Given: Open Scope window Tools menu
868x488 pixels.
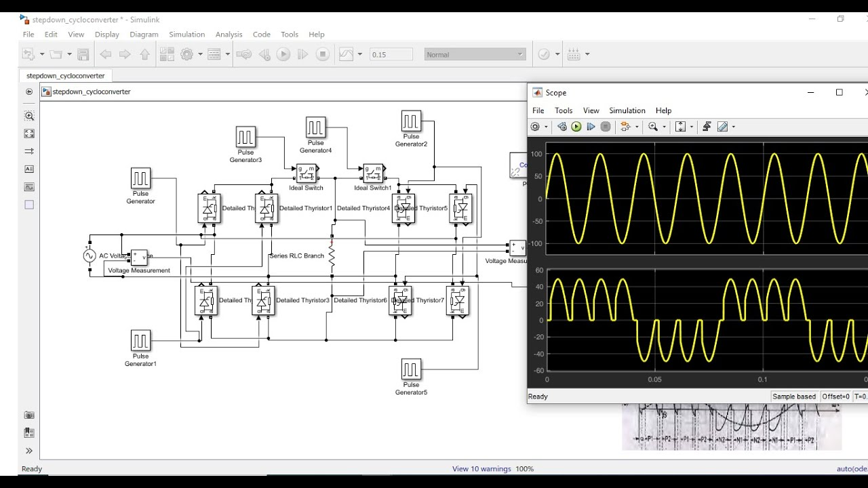Looking at the screenshot, I should coord(564,110).
